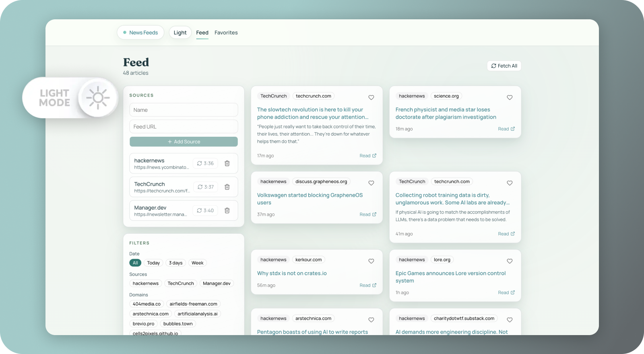
Task: Open Read link for Epic Games Lore article
Action: tap(506, 292)
